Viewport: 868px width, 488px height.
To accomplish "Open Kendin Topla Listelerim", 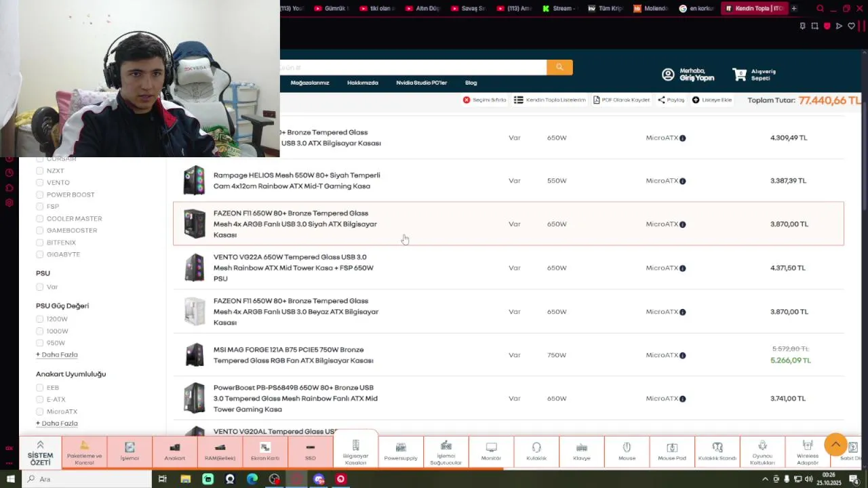I will (x=549, y=100).
